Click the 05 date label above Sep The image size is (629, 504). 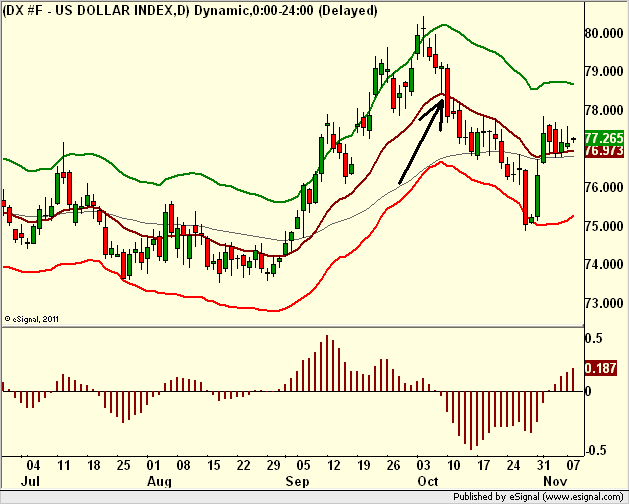303,465
